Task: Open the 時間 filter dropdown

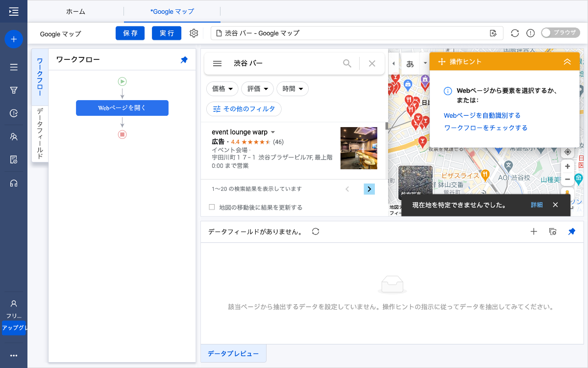Action: (x=293, y=89)
